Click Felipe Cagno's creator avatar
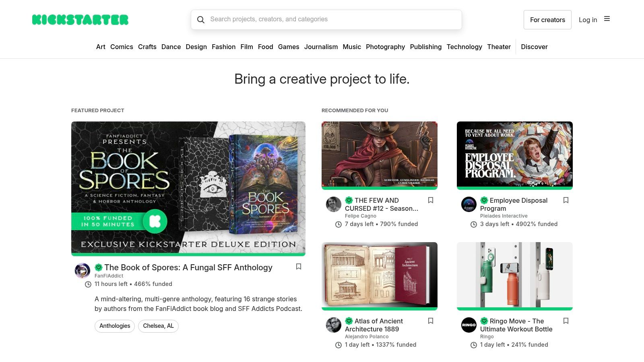644x362 pixels. (x=333, y=204)
